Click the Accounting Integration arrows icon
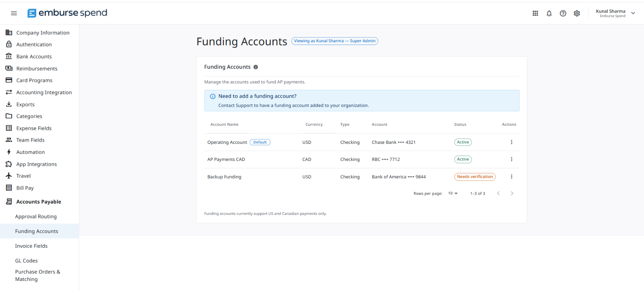Screen dimensions: 644x290 [x=9, y=92]
